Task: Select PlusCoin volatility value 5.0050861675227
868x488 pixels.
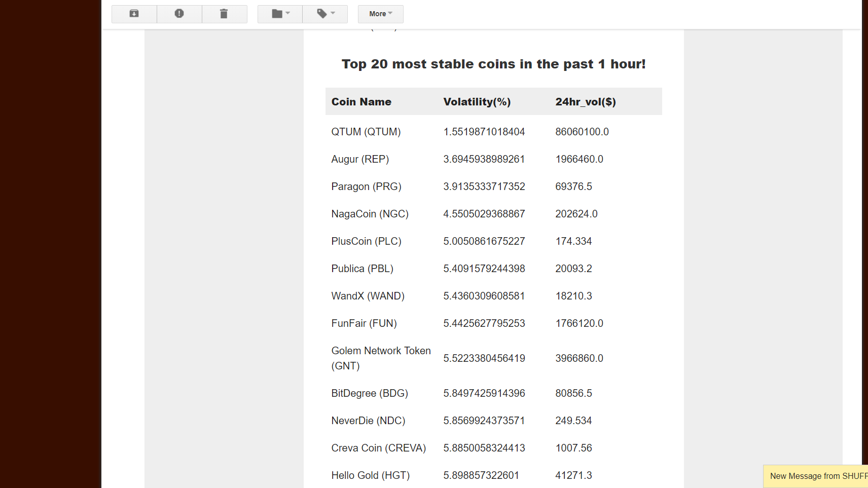Action: (484, 241)
